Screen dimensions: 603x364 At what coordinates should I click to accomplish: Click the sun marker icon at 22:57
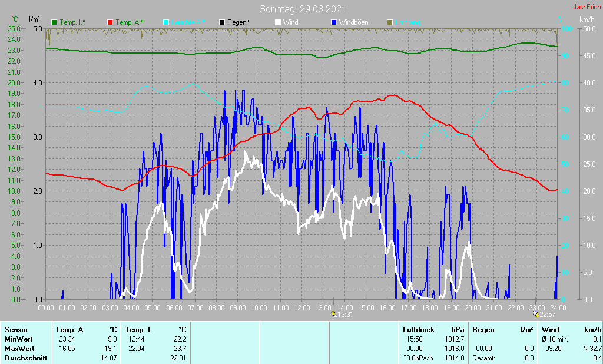[x=536, y=314]
